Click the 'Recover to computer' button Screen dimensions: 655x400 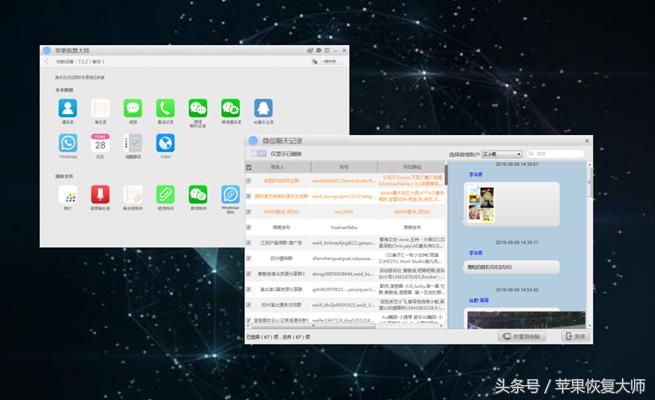[x=522, y=337]
